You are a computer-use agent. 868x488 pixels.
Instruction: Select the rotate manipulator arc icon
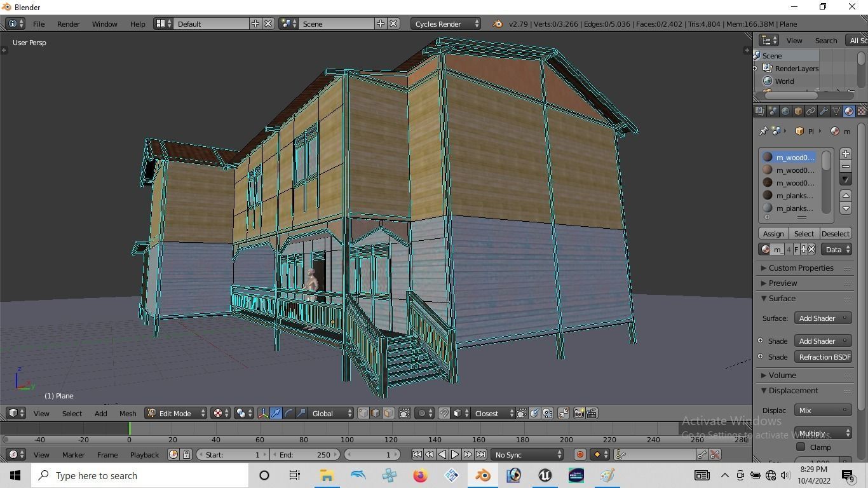[288, 413]
